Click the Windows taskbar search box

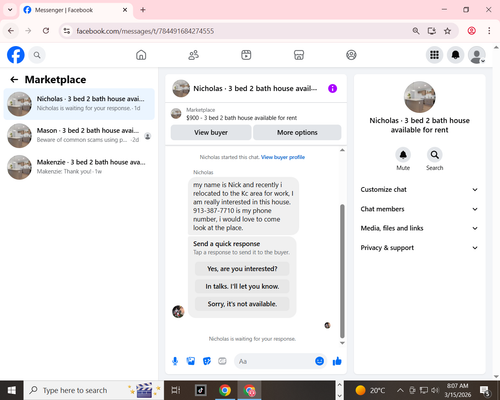[x=93, y=390]
